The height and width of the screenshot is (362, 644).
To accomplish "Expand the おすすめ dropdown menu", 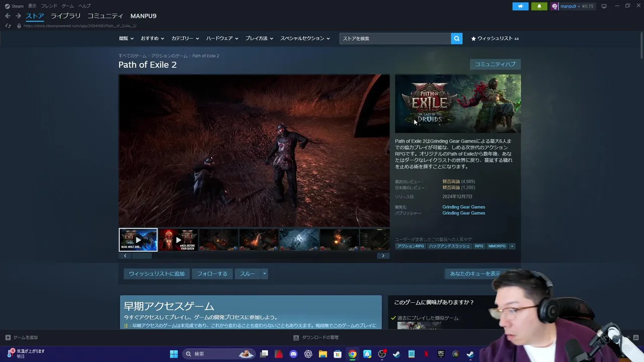I will (152, 38).
